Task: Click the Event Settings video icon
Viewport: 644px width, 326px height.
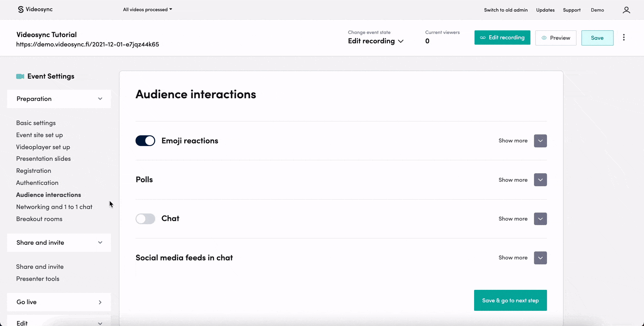Action: (x=20, y=76)
